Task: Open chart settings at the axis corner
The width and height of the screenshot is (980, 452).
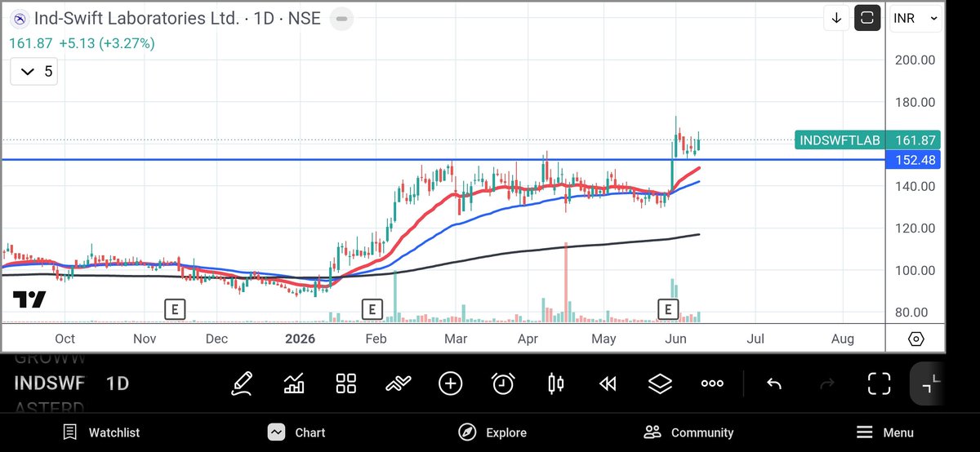Action: (x=915, y=339)
